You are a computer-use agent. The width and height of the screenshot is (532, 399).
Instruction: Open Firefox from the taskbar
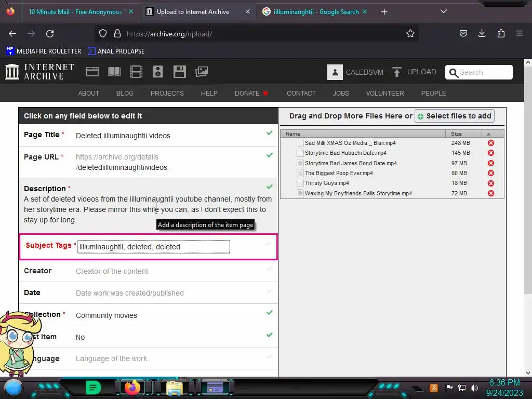[x=132, y=387]
